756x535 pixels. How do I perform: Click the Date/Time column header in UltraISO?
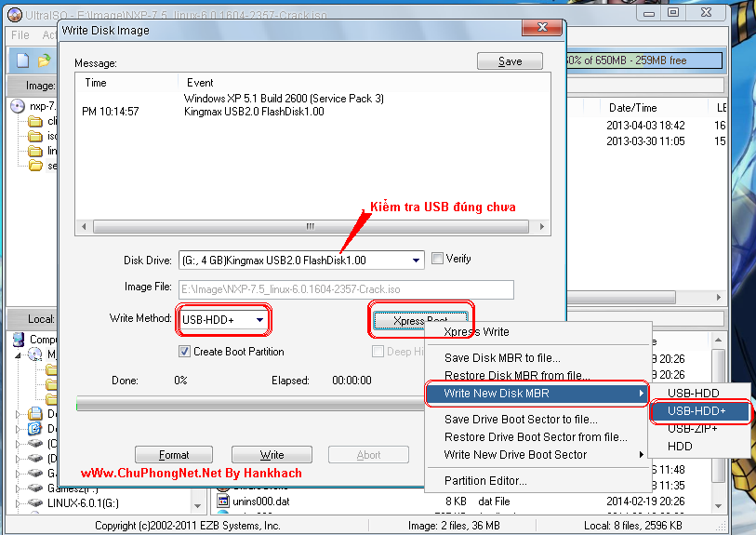pyautogui.click(x=632, y=108)
